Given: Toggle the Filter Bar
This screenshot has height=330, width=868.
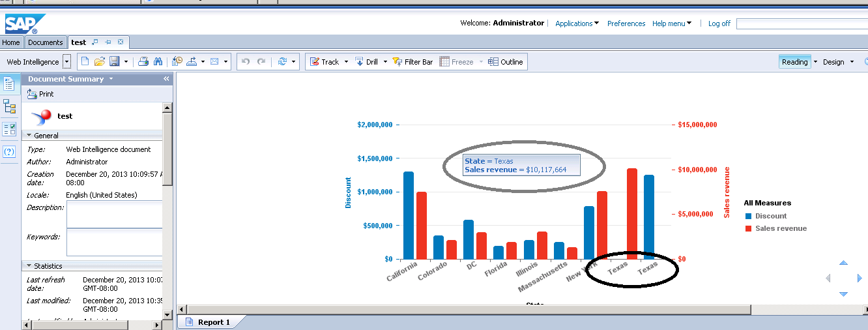Looking at the screenshot, I should click(412, 62).
